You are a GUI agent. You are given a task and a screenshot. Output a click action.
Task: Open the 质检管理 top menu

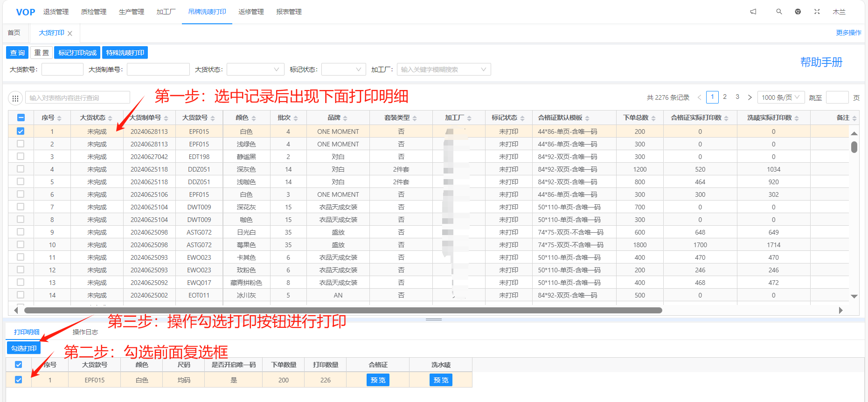coord(94,12)
